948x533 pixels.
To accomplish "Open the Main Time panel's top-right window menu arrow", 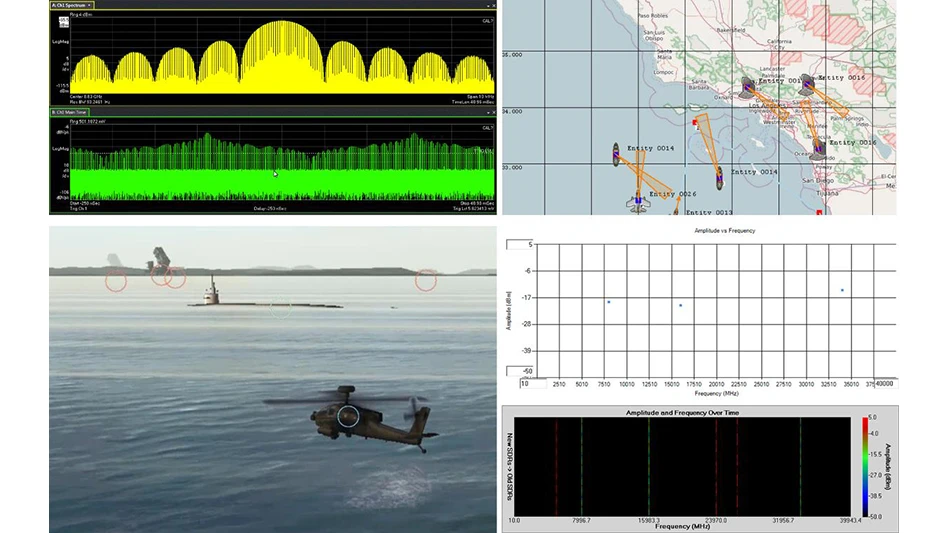I will click(490, 112).
